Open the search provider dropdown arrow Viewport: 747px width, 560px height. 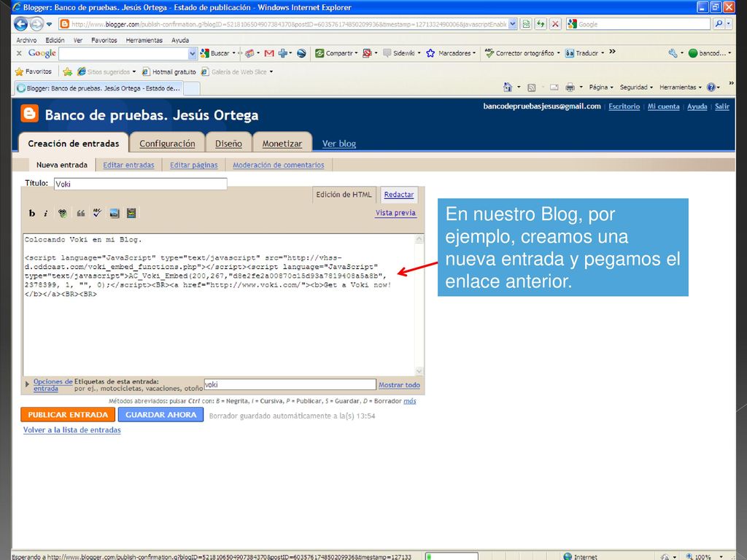click(729, 24)
